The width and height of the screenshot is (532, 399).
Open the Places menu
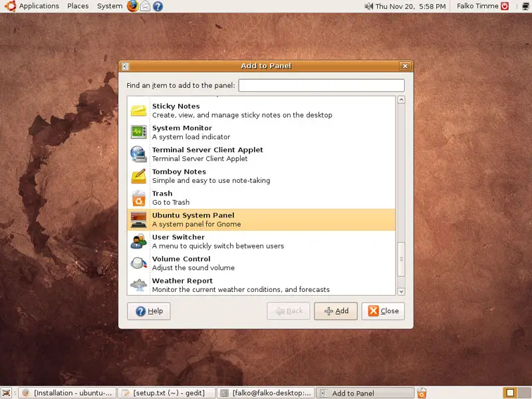[78, 6]
